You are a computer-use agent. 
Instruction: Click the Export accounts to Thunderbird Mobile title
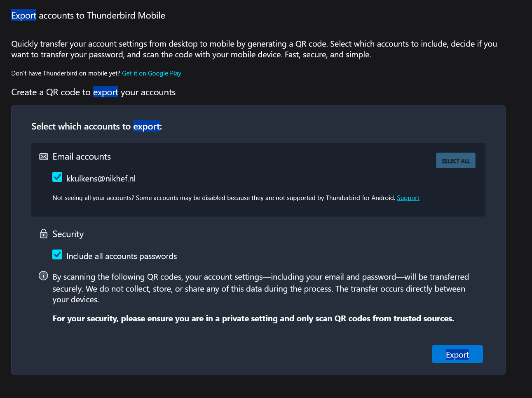point(88,16)
